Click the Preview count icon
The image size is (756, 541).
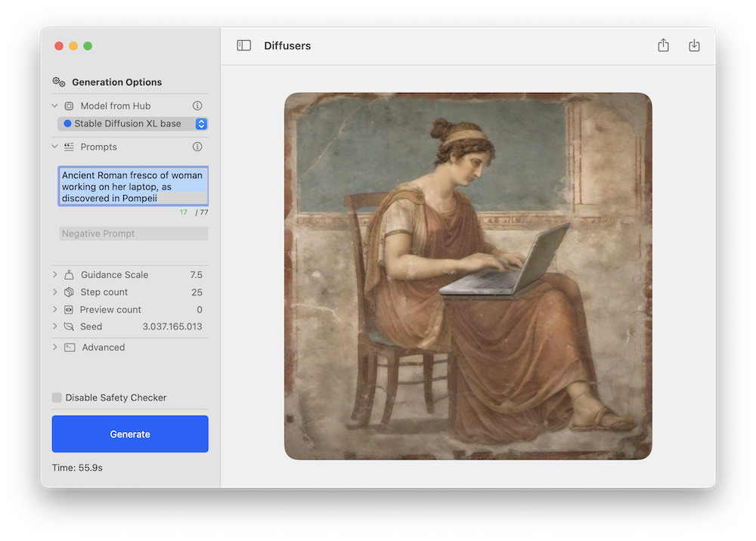(x=69, y=309)
